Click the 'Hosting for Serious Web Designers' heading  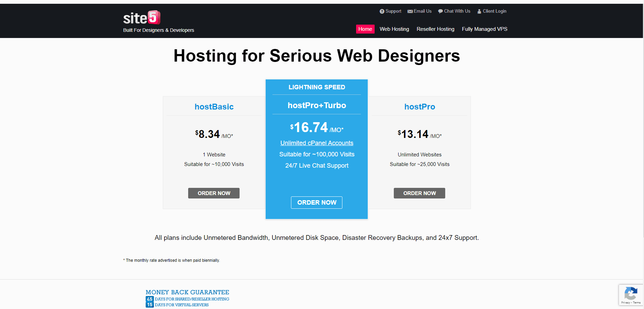coord(317,56)
